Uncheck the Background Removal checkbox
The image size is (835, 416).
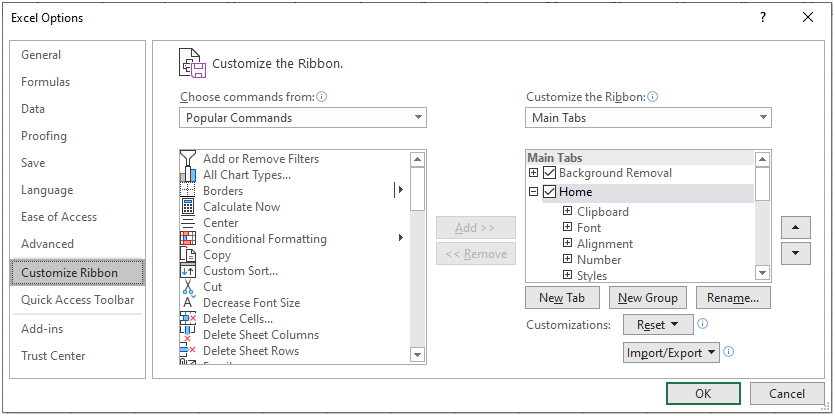(549, 173)
